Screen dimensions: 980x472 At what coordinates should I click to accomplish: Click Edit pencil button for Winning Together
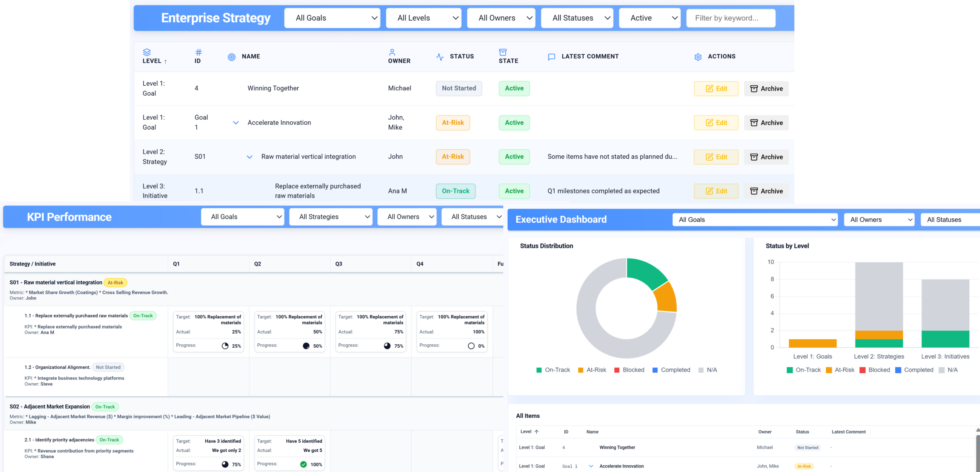tap(716, 88)
